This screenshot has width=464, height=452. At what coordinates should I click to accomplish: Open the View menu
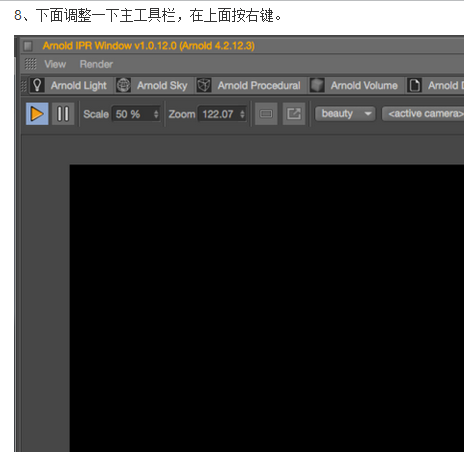[55, 64]
